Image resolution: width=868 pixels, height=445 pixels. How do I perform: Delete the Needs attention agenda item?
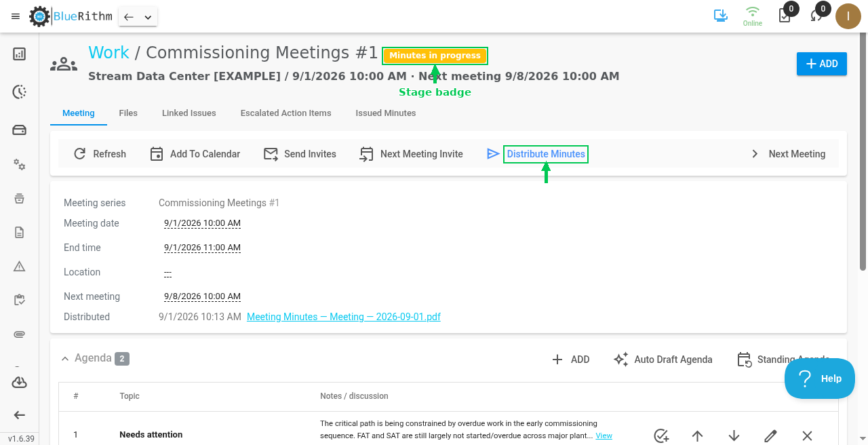(807, 436)
